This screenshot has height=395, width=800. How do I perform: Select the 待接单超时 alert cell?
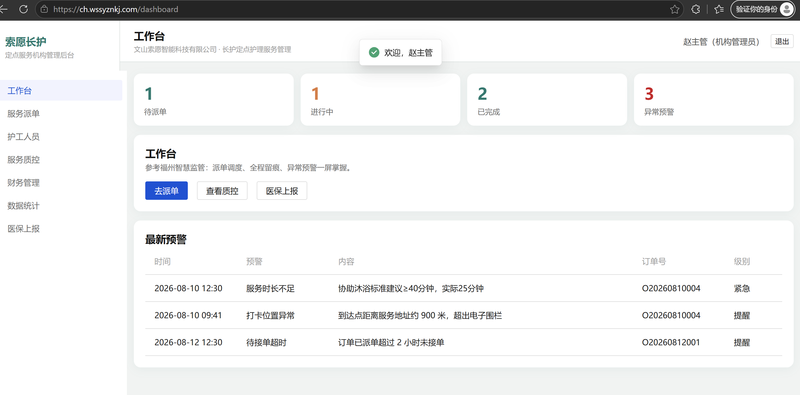(266, 342)
